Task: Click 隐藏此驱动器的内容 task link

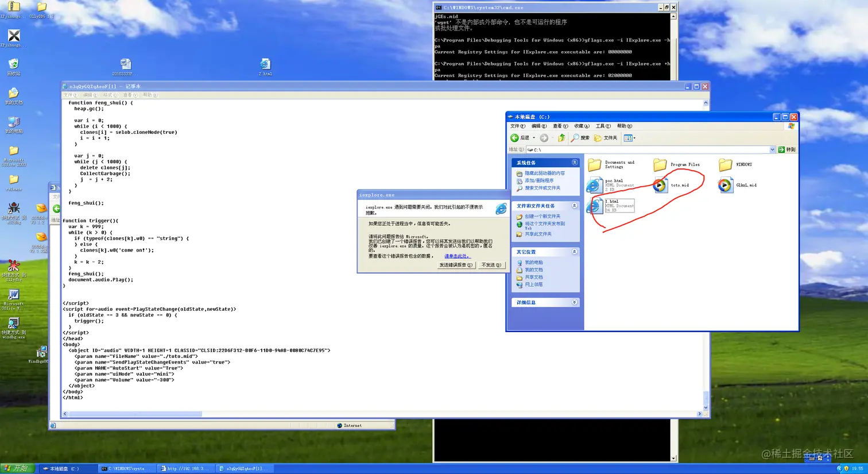Action: point(544,173)
